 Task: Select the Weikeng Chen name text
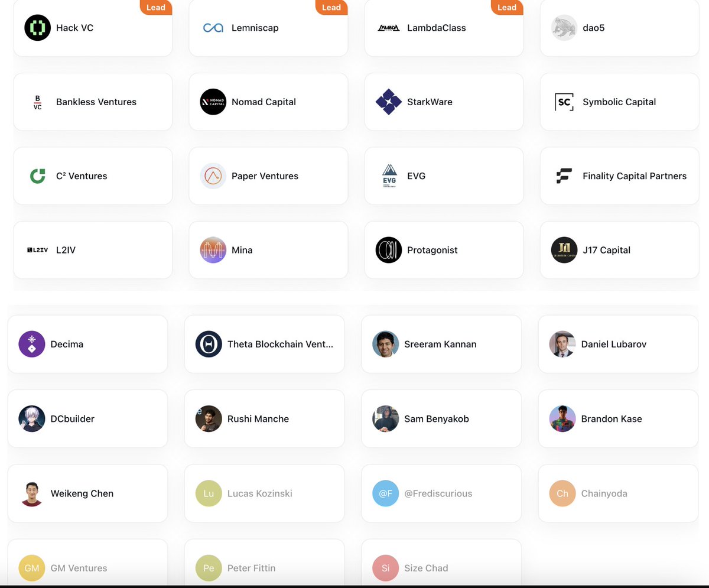pos(82,493)
